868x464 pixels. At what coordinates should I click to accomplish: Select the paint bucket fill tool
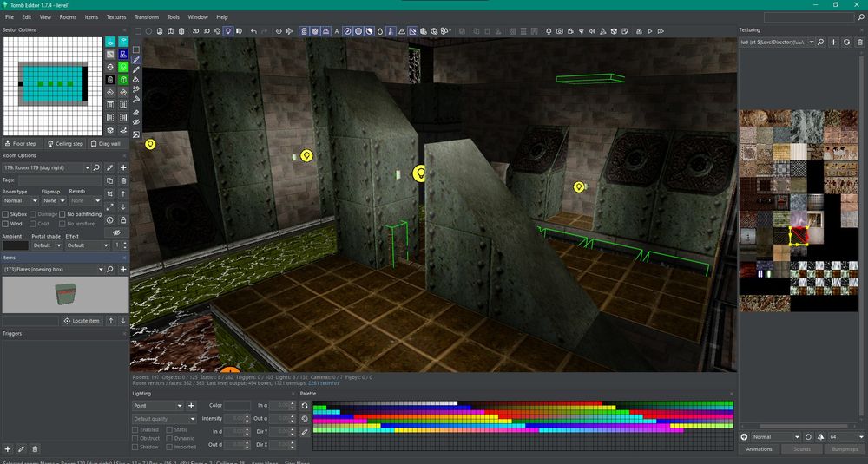[x=136, y=80]
